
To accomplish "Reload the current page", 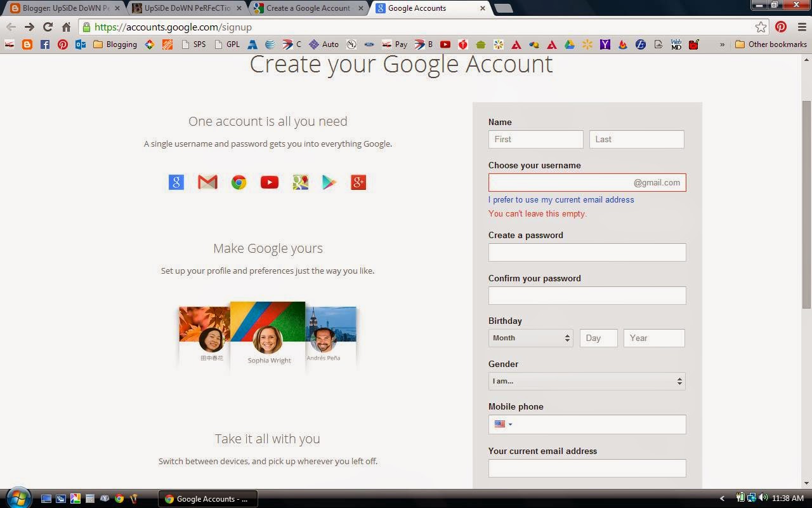I will coord(48,27).
